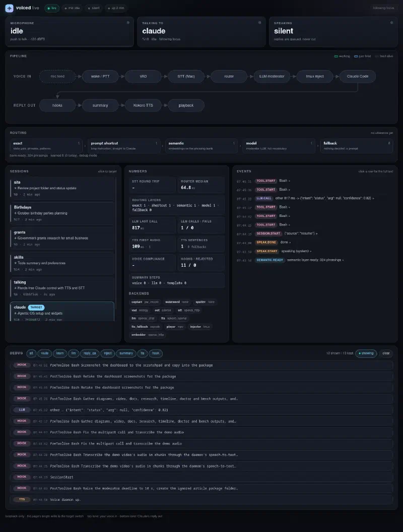Toggle the "route" debug filter chip
The width and height of the screenshot is (403, 532).
[45, 353]
